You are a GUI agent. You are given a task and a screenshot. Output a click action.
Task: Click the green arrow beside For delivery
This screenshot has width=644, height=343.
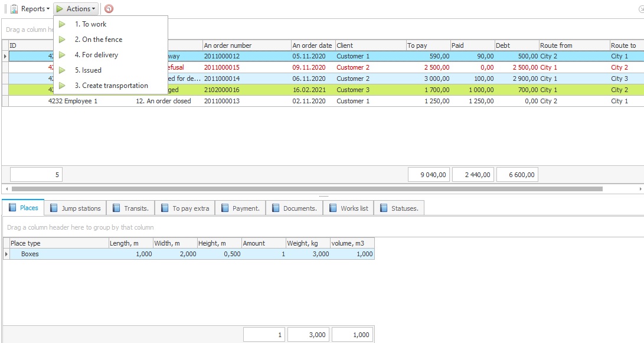62,55
